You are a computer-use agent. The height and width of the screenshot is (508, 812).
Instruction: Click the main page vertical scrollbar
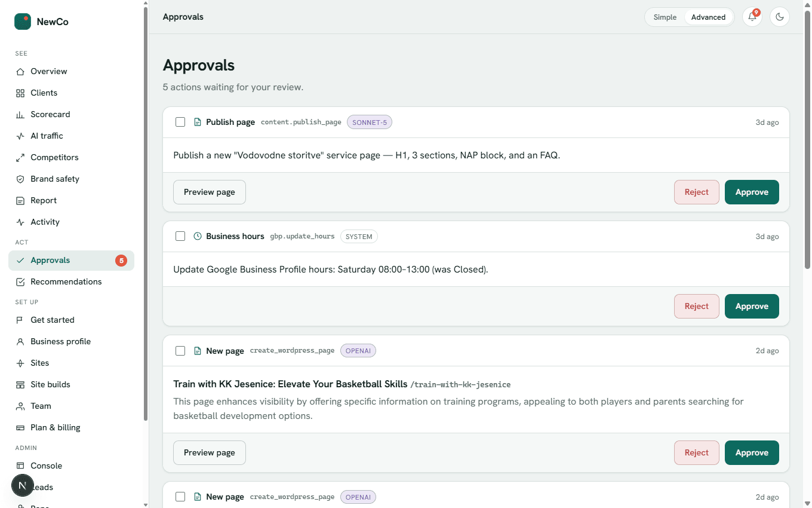pyautogui.click(x=807, y=139)
